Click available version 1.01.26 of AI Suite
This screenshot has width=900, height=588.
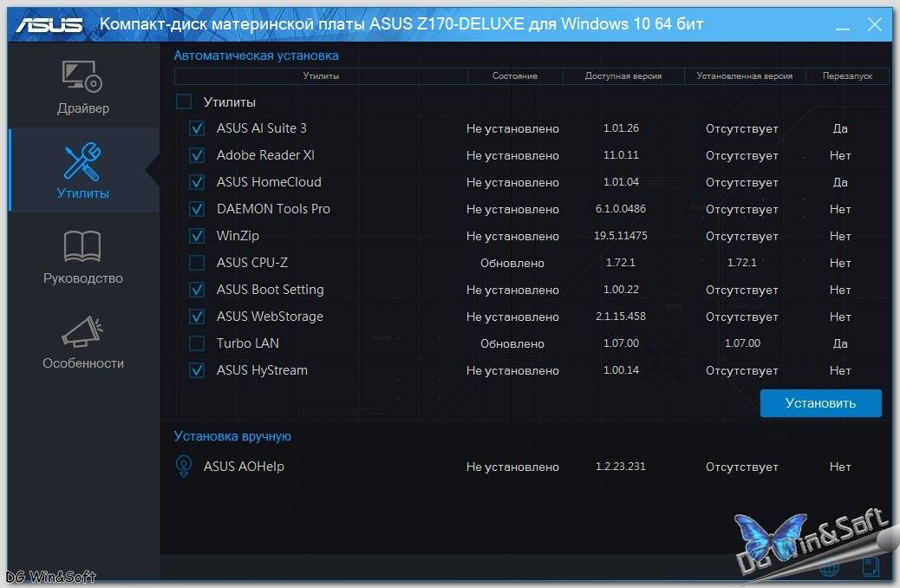click(x=621, y=128)
